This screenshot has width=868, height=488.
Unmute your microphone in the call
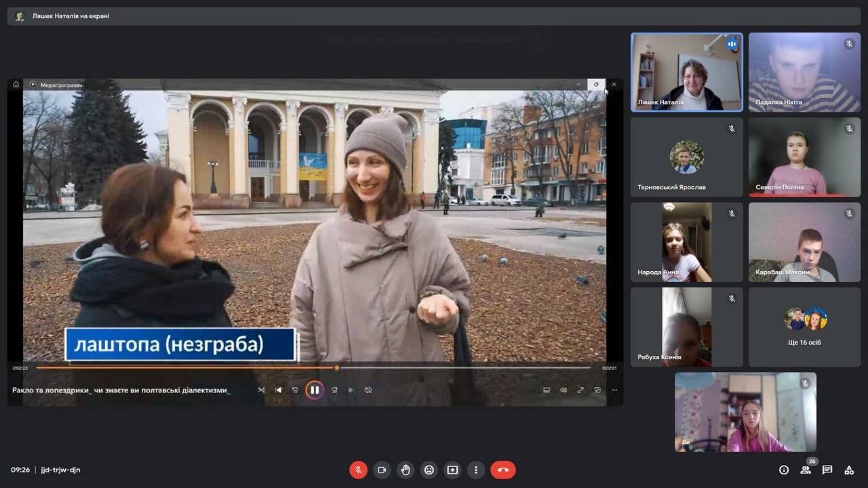358,470
